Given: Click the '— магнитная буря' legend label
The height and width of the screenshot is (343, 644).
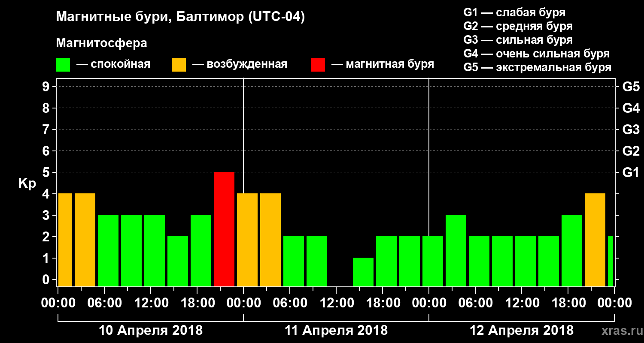Looking at the screenshot, I should click(383, 65).
